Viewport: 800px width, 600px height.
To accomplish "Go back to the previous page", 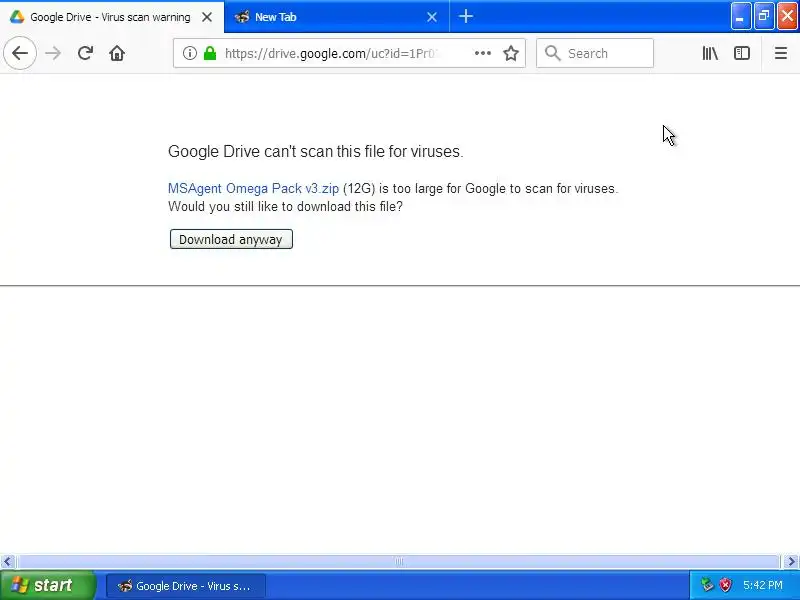I will 20,53.
